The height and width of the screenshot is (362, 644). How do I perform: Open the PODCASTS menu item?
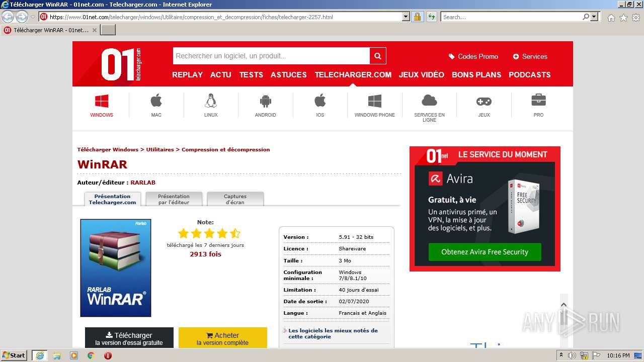(530, 75)
